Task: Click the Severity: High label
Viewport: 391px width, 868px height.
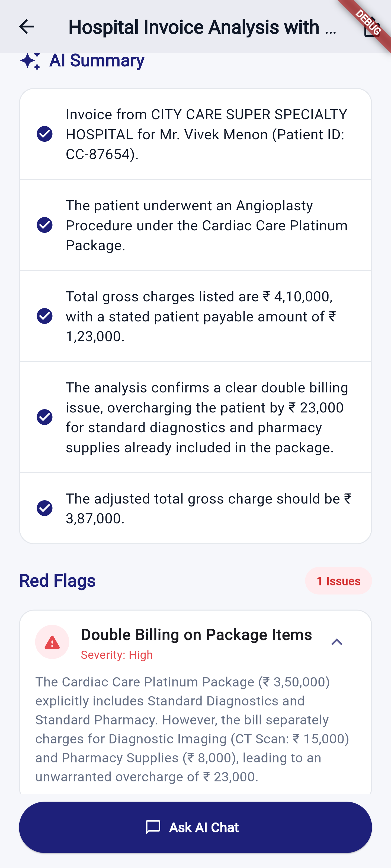Action: [x=117, y=655]
